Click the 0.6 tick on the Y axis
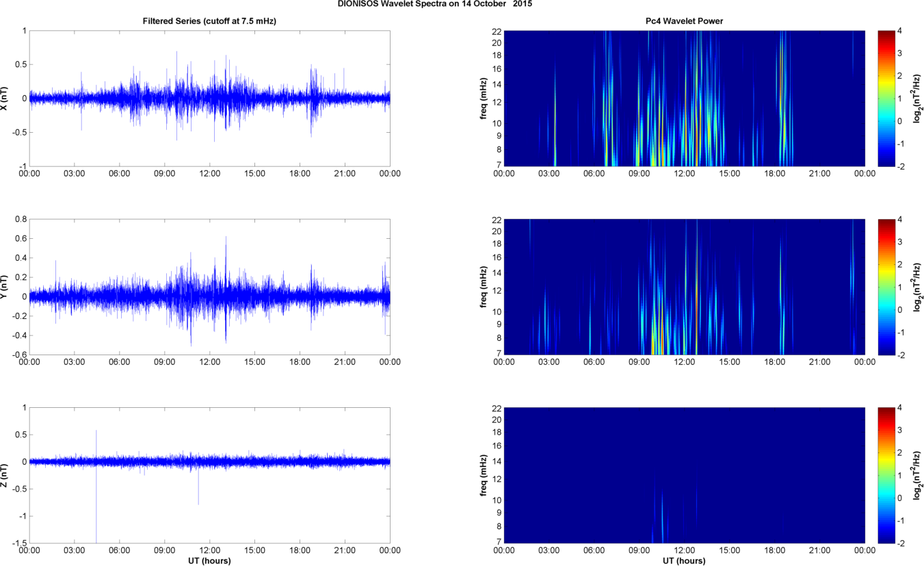The image size is (924, 566). coord(21,239)
